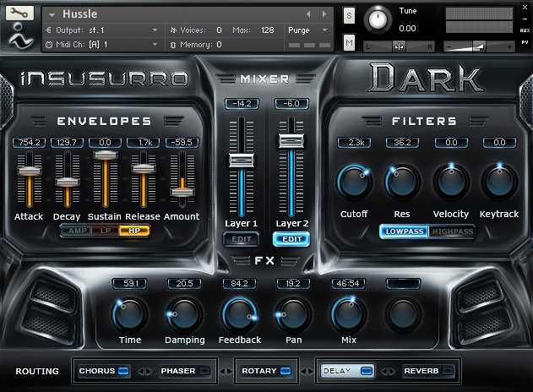The height and width of the screenshot is (392, 533).
Task: Mute the instrument with the M button
Action: [349, 42]
